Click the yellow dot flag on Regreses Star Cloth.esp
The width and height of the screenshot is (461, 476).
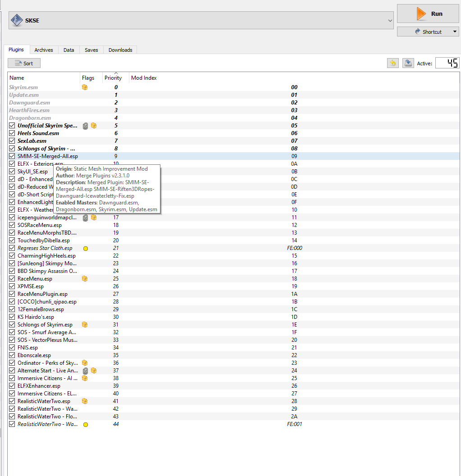(86, 248)
